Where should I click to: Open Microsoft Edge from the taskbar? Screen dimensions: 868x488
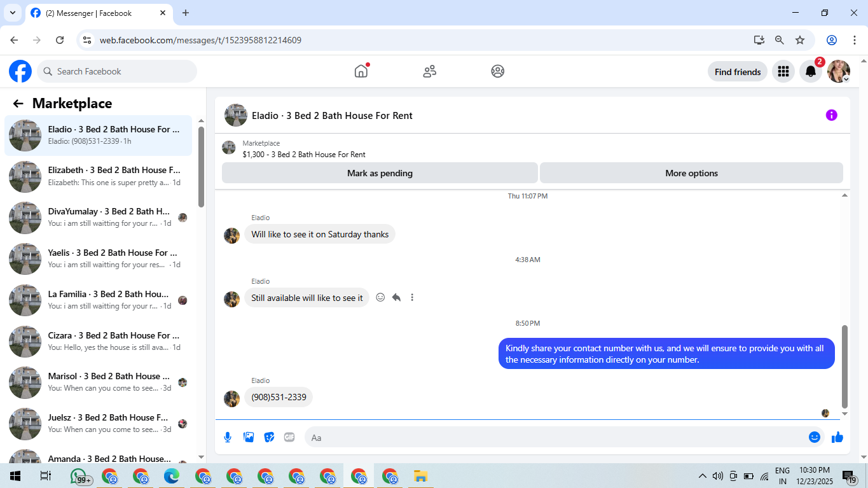[x=172, y=476]
